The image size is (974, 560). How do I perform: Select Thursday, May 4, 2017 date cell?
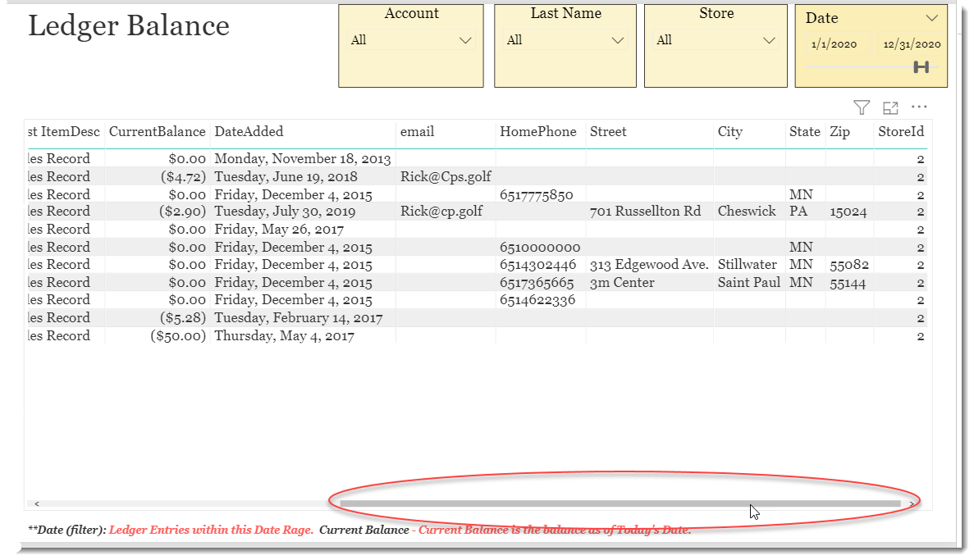coord(284,336)
